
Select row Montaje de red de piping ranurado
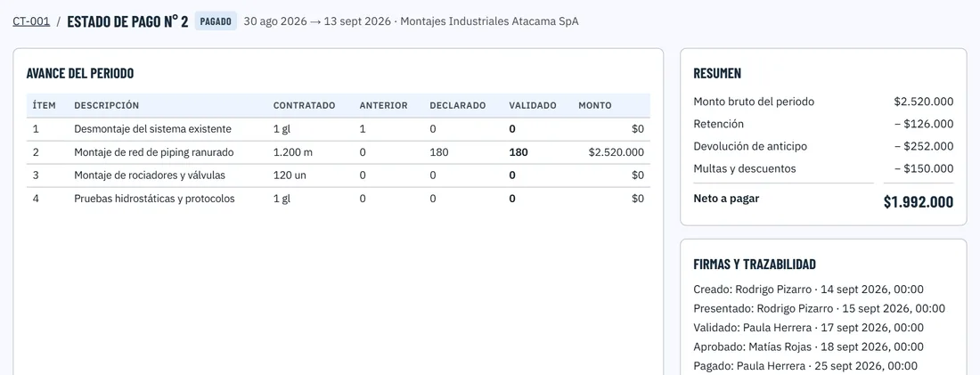(339, 152)
